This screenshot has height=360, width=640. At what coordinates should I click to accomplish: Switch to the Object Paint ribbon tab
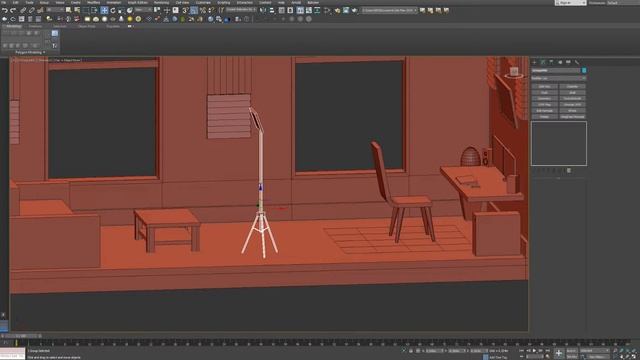tap(87, 26)
